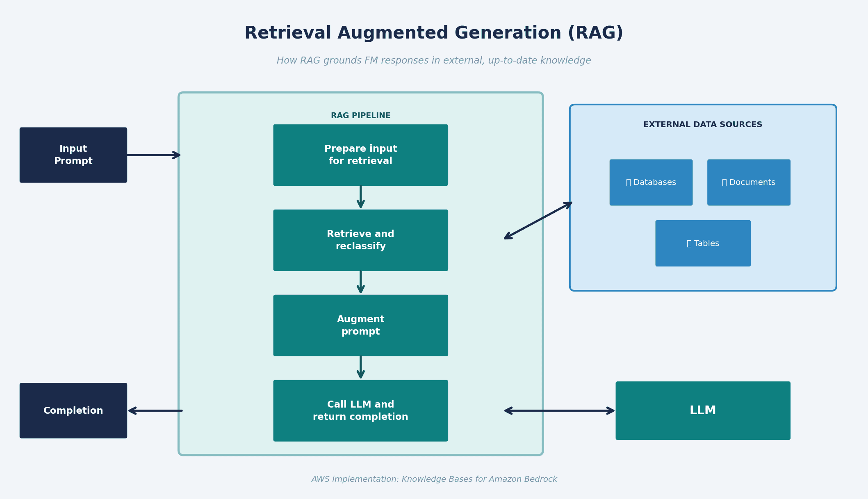Select the Documents source tile
Screen dimensions: 868x499
pyautogui.click(x=748, y=182)
